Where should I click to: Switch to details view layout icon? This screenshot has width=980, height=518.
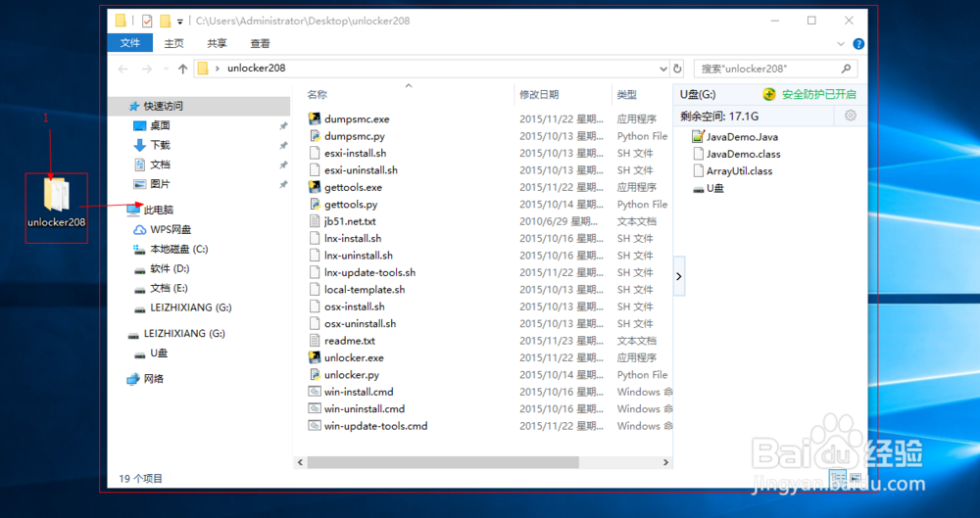838,478
